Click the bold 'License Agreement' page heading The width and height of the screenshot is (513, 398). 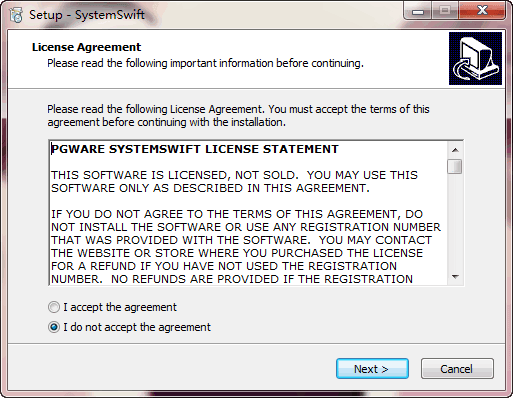86,47
